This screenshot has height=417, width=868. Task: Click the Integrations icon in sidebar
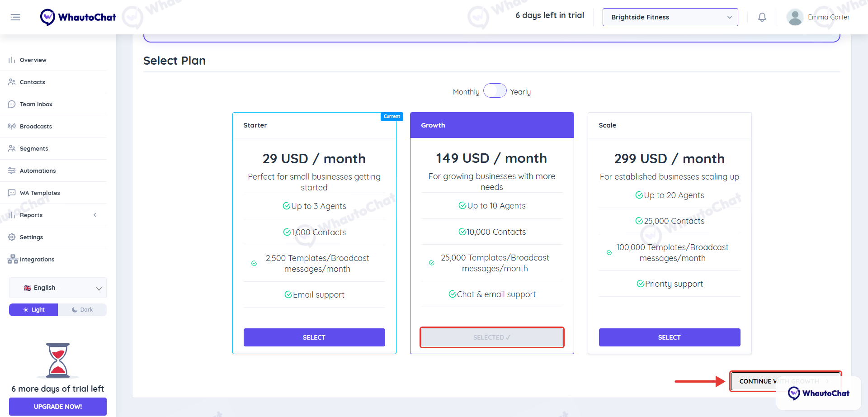point(13,259)
